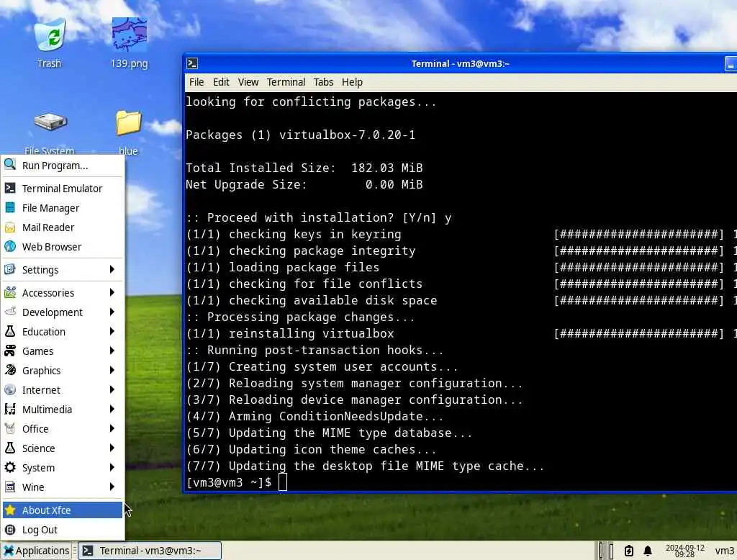Click the Office category icon
This screenshot has width=737, height=560.
pos(10,428)
